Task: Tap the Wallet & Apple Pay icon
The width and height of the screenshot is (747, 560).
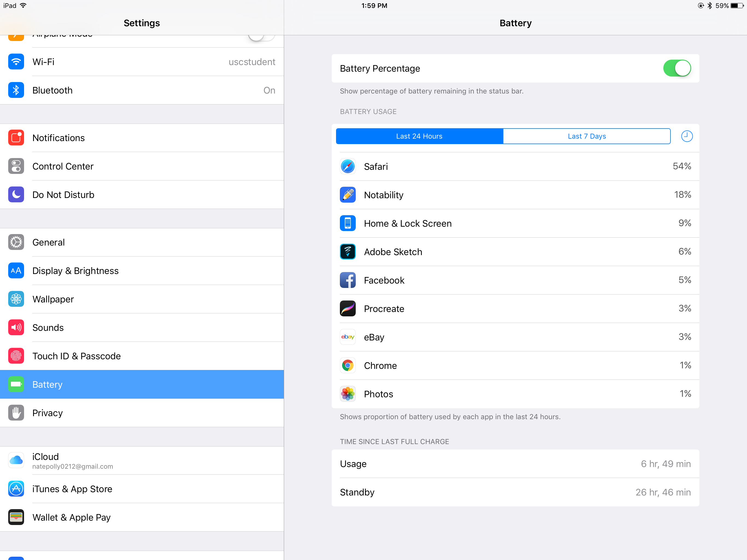Action: click(x=16, y=517)
